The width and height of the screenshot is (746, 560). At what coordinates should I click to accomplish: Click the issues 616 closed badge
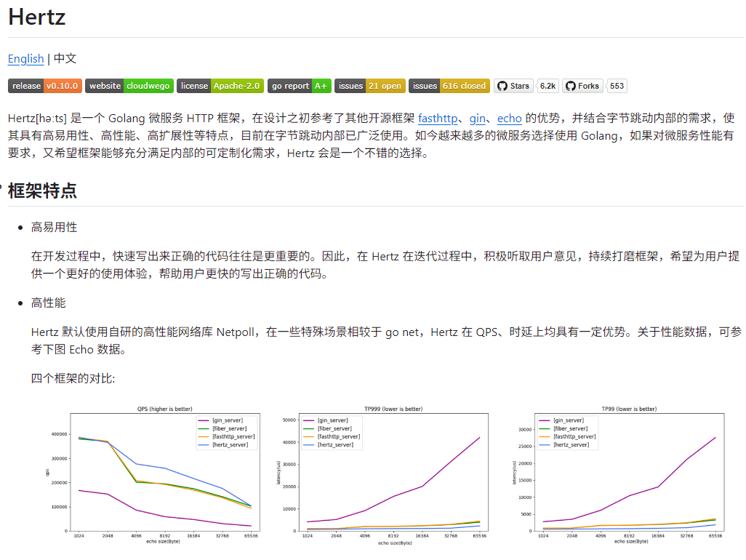tap(449, 86)
